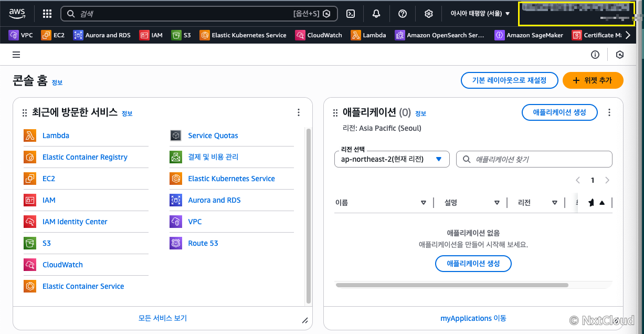Open 최근에 방문한 서비스 widget kebab menu
The height and width of the screenshot is (334, 644).
point(299,112)
